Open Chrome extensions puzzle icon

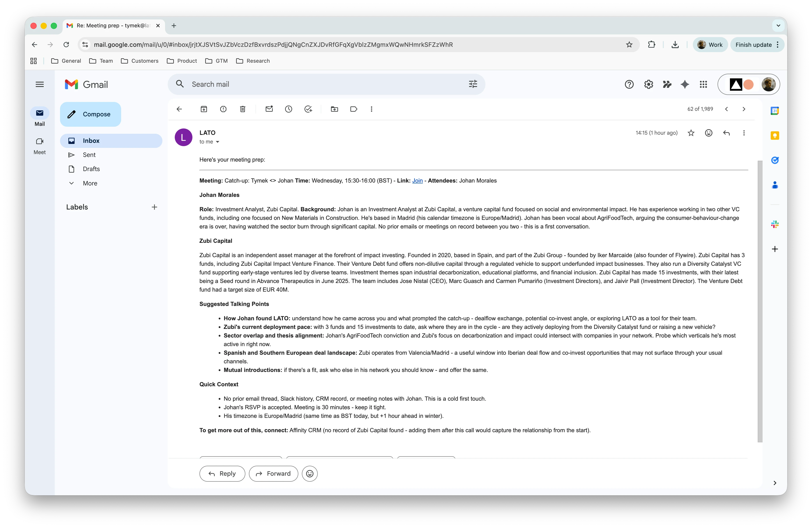tap(651, 45)
